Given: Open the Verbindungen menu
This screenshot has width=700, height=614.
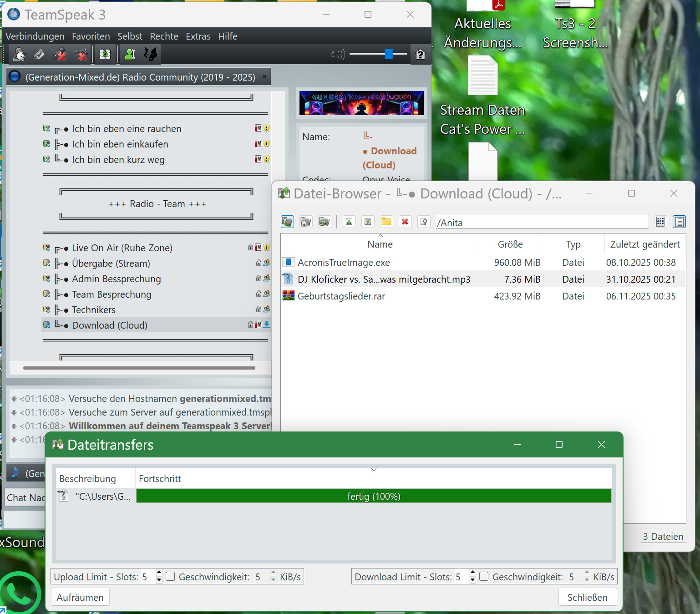Looking at the screenshot, I should (35, 36).
